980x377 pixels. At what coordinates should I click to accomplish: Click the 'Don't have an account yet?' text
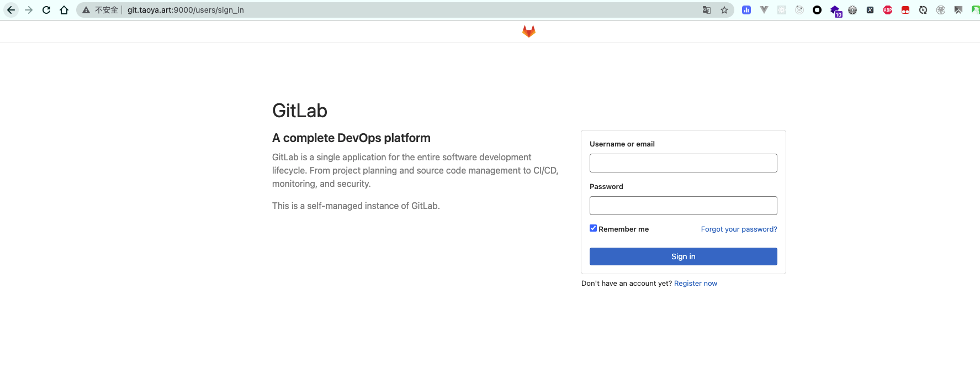[x=627, y=283]
